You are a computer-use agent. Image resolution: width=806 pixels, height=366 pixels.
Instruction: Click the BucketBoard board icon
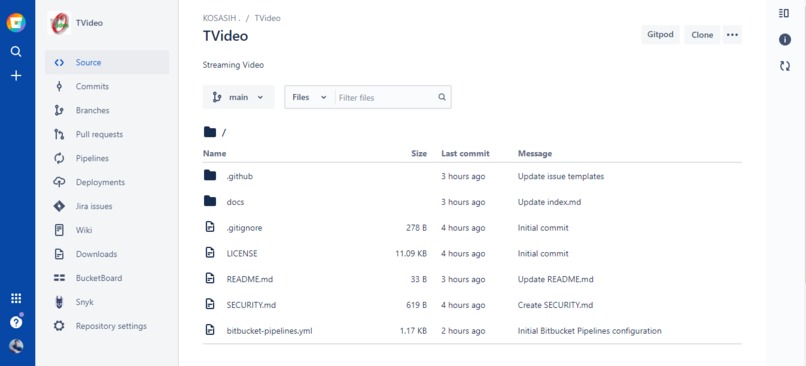(59, 278)
